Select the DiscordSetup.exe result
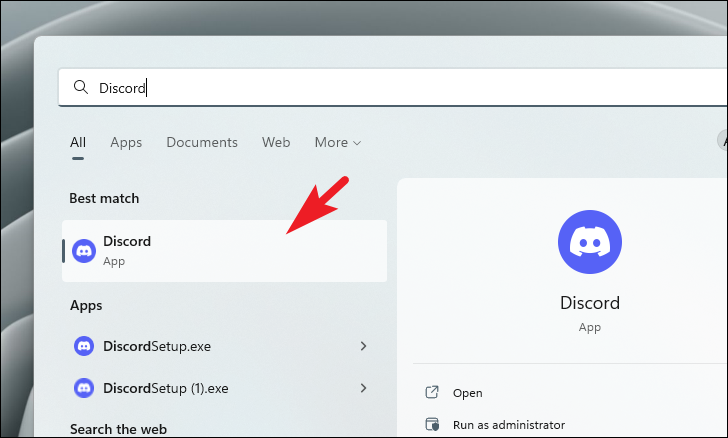 point(225,346)
